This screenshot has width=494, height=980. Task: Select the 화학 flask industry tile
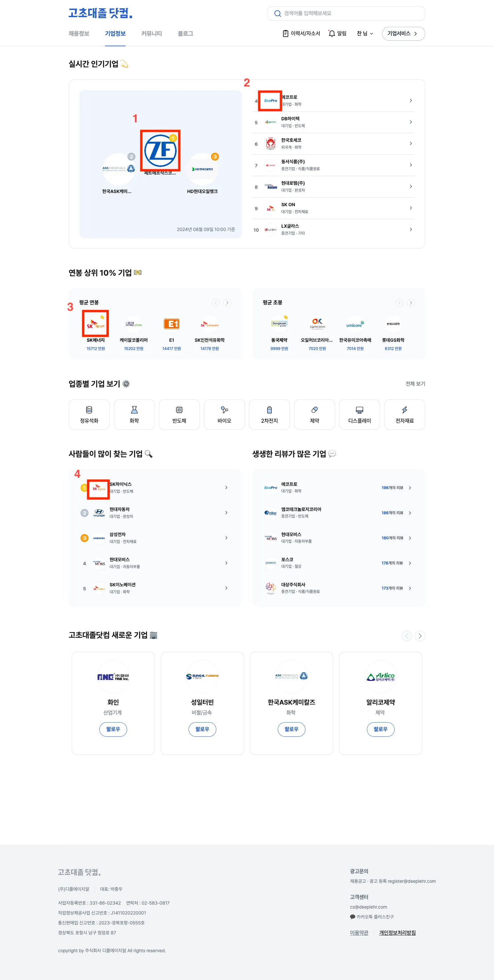134,414
